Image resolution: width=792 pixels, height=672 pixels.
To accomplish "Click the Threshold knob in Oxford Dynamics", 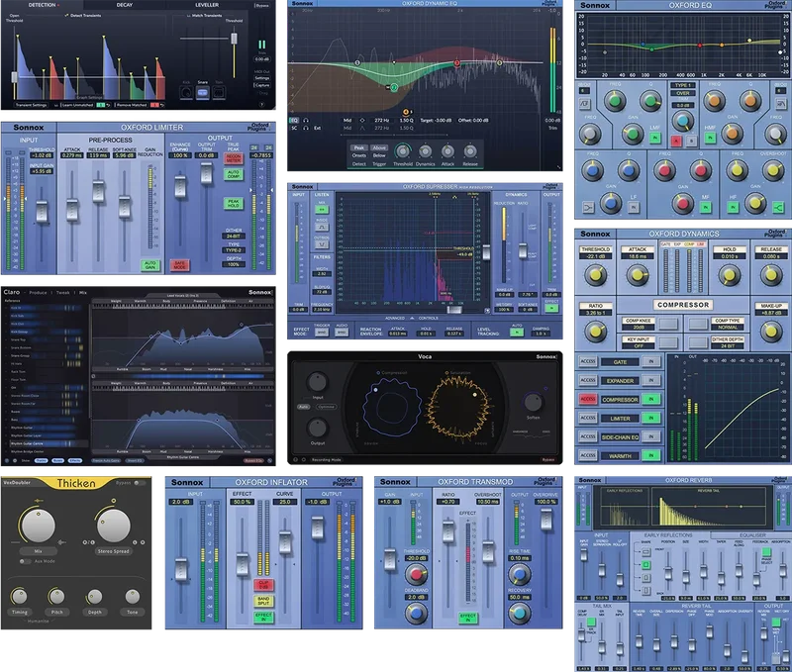I will (596, 275).
